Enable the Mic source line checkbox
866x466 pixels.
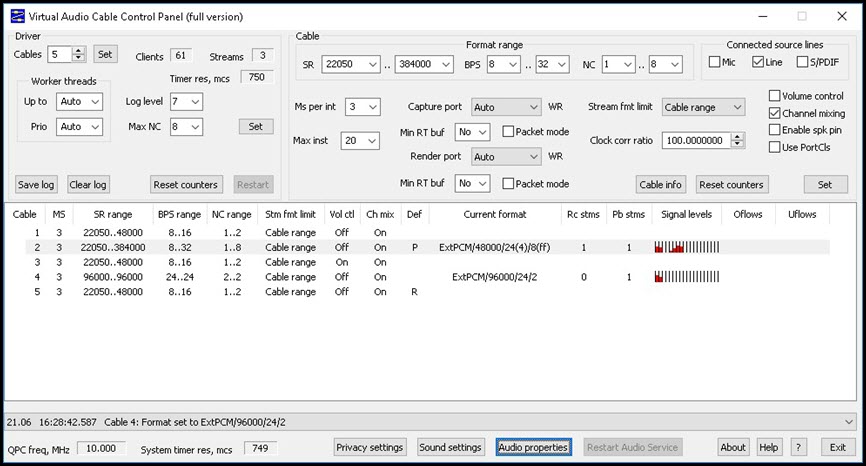tap(714, 62)
